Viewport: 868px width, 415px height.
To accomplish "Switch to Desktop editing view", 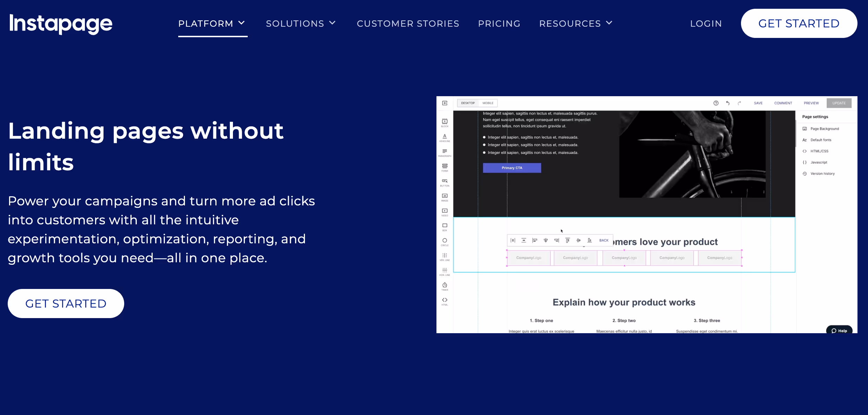I will point(467,103).
